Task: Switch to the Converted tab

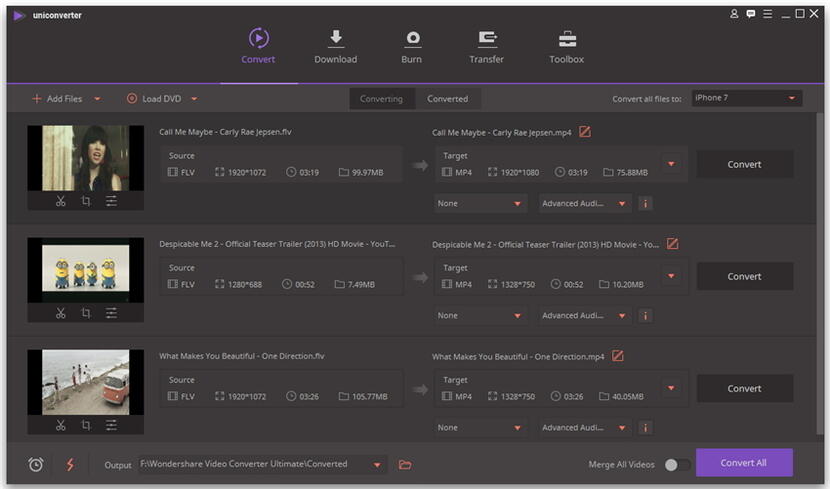Action: [448, 99]
